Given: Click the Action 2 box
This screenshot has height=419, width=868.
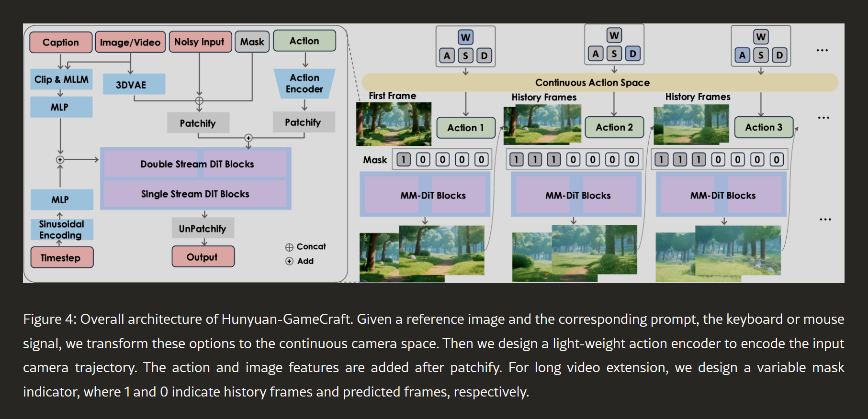Looking at the screenshot, I should coord(614,127).
